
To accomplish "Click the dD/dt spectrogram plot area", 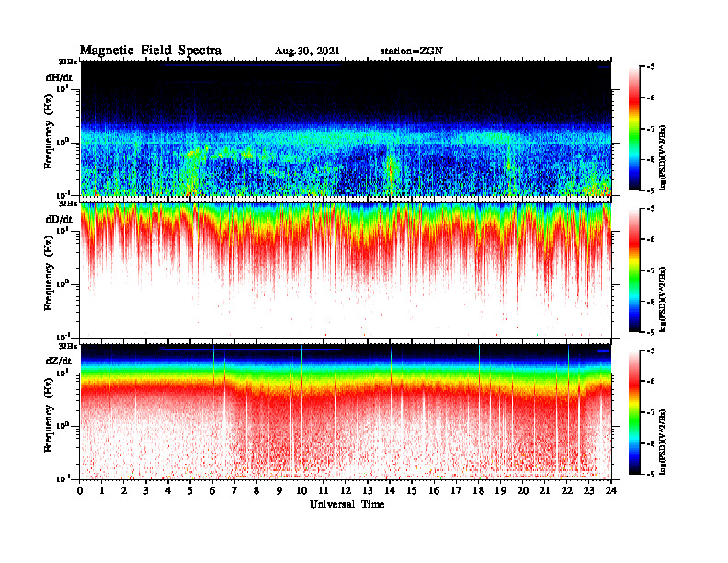I will pyautogui.click(x=346, y=270).
